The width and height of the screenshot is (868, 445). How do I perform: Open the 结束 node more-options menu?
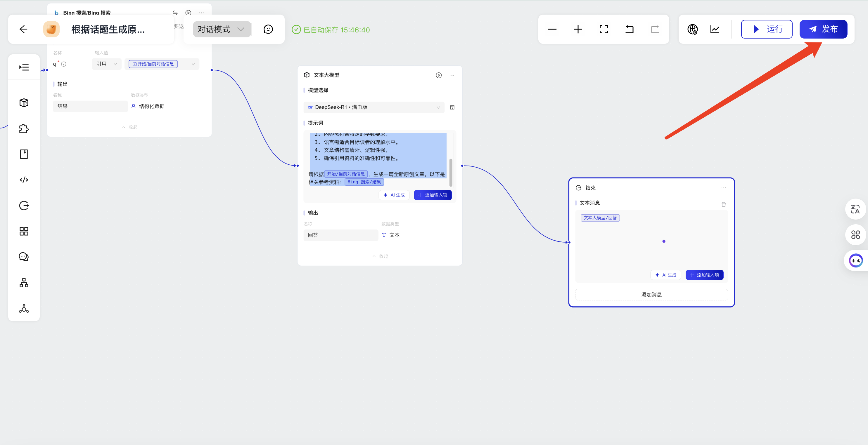[x=723, y=188]
